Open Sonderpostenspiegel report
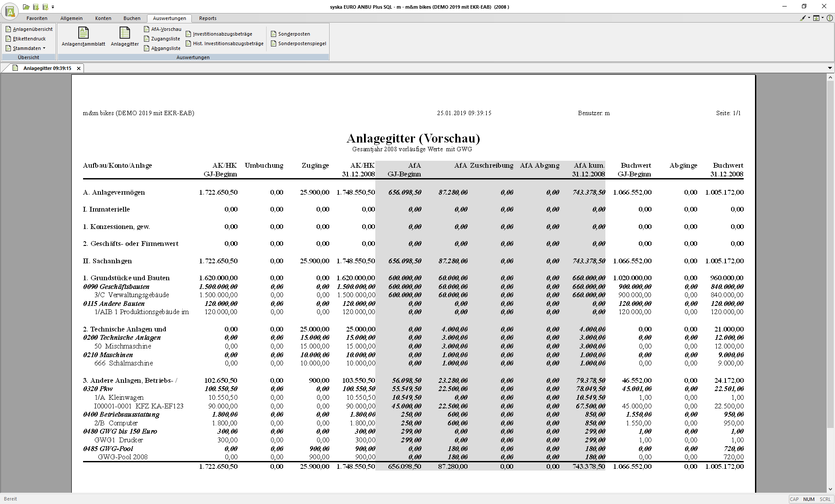This screenshot has height=504, width=835. 298,43
